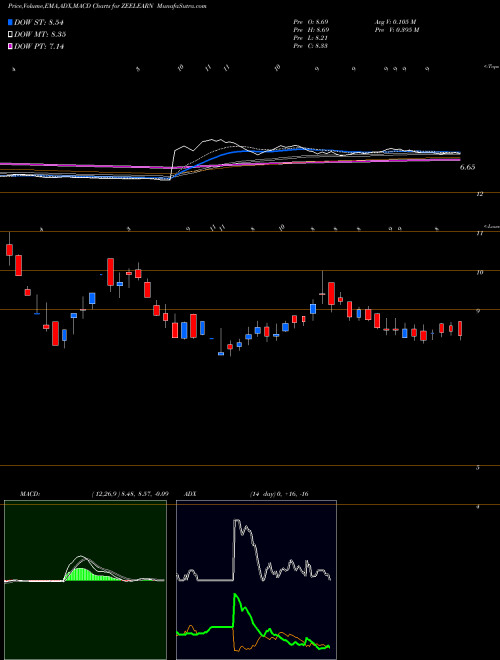Select the 'DOW PT: 7.14' legend label
This screenshot has height=660, width=500.
pyautogui.click(x=39, y=47)
